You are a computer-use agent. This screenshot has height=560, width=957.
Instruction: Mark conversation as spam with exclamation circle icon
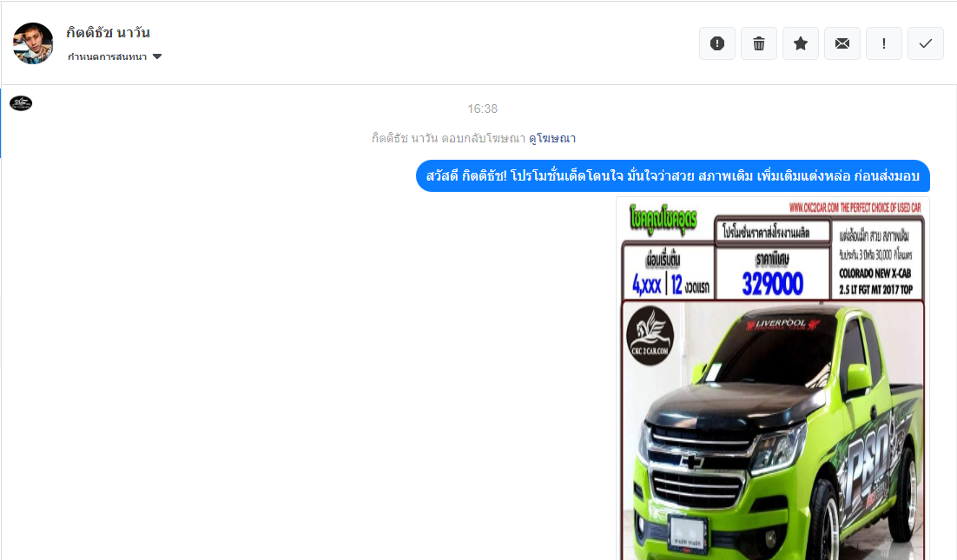tap(717, 43)
